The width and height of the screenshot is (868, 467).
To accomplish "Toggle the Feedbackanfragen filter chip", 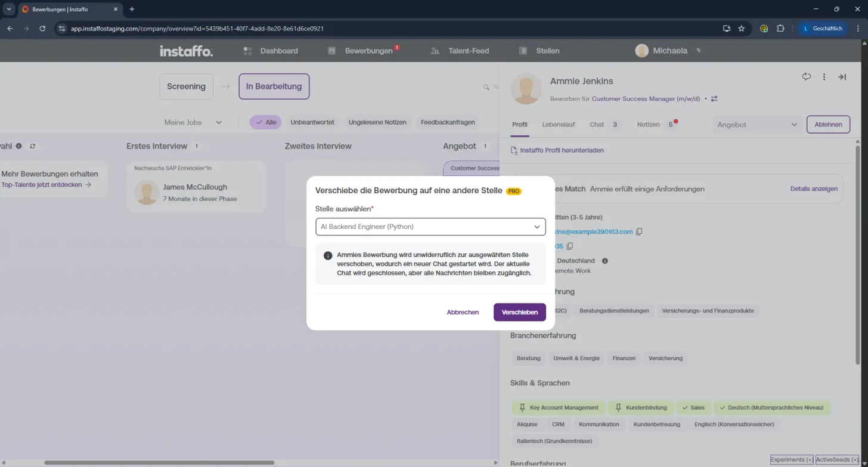I will click(448, 122).
